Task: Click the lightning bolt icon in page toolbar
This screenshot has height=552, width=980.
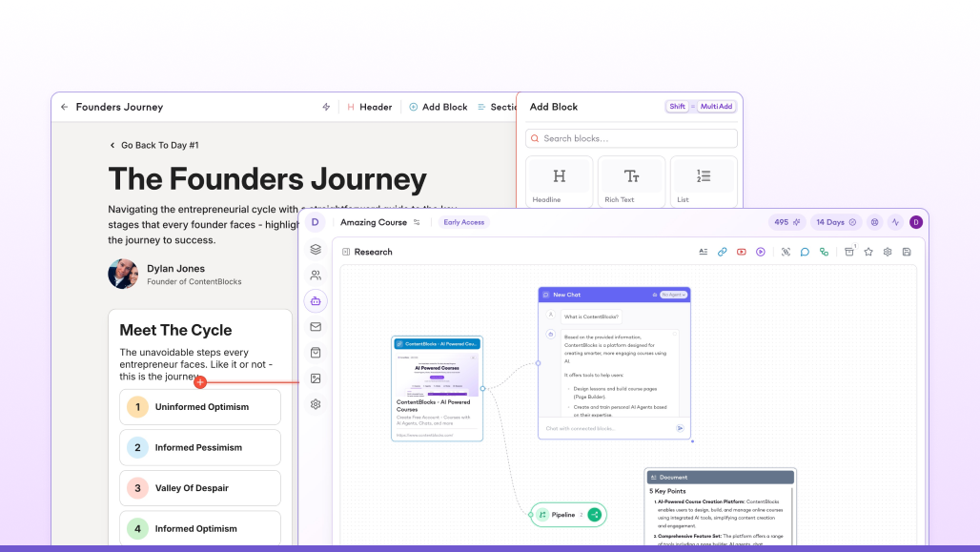Action: coord(326,107)
